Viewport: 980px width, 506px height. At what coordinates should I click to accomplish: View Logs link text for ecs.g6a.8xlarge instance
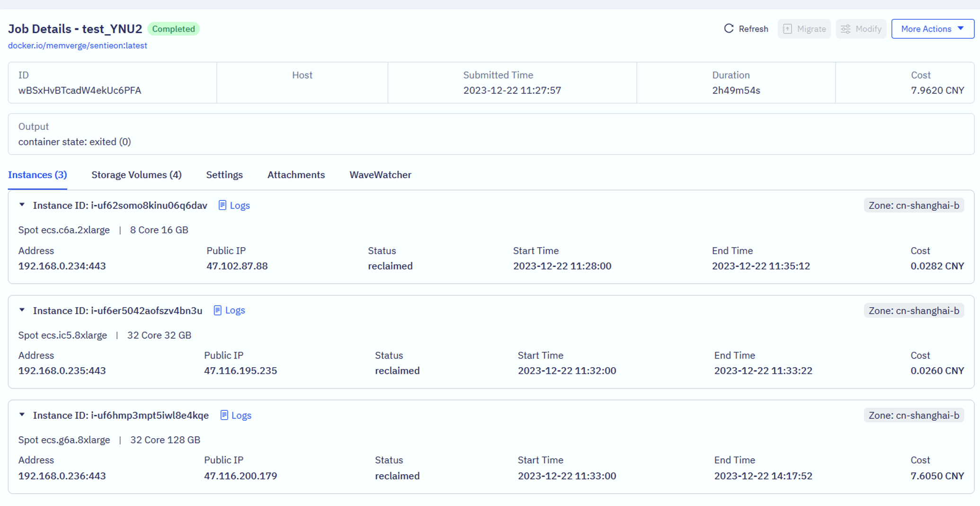point(241,415)
